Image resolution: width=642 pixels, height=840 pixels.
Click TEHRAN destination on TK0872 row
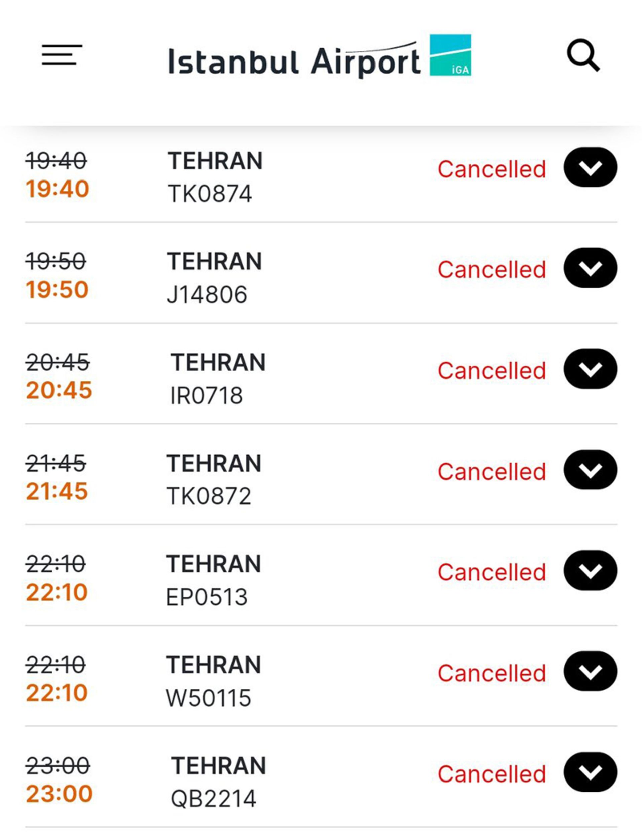pos(214,463)
